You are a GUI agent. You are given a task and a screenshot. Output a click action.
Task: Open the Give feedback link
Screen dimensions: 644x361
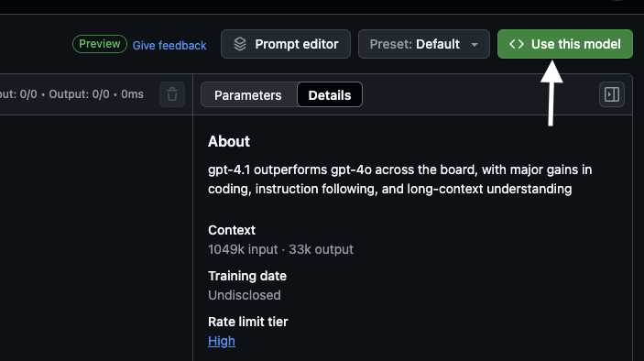[169, 45]
